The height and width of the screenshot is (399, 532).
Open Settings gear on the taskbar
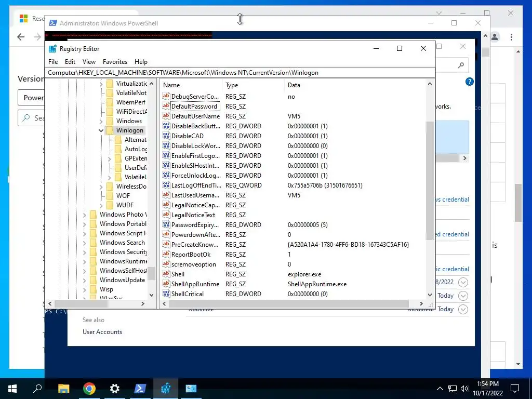(x=115, y=389)
